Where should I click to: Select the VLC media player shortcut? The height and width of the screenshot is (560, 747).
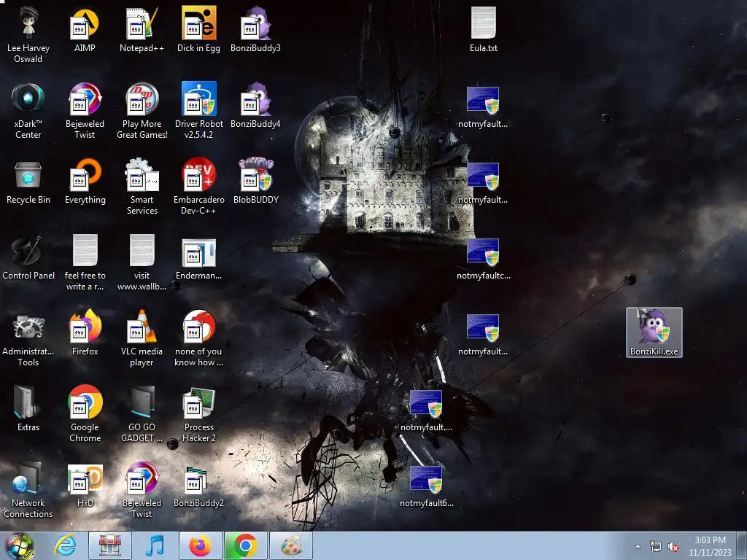click(x=142, y=338)
